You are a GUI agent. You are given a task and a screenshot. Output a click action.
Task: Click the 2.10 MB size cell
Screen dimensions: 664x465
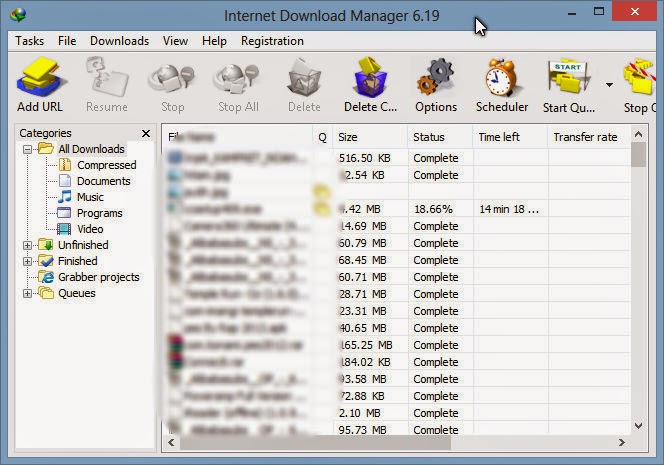point(359,413)
